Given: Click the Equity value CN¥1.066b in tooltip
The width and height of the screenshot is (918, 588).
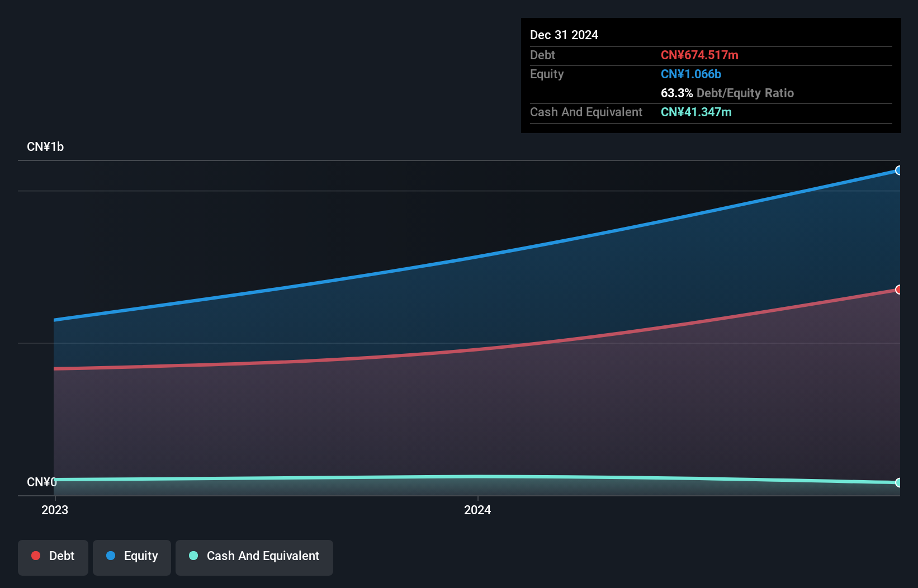Looking at the screenshot, I should [x=691, y=74].
